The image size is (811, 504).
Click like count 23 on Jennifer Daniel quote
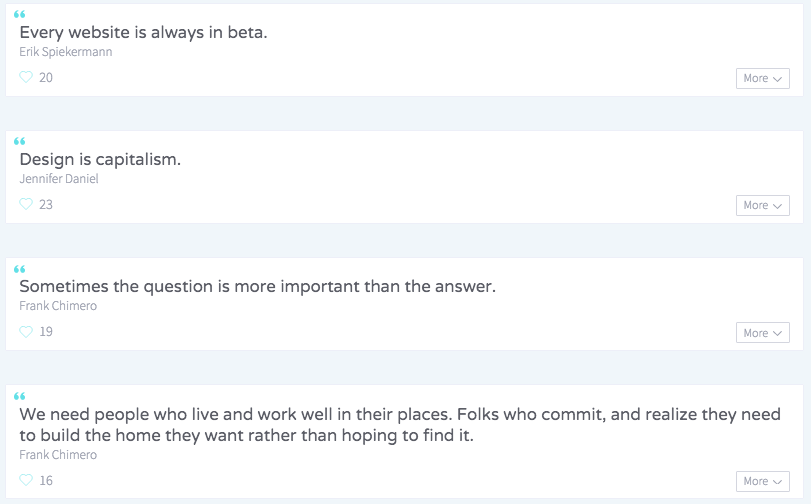(x=46, y=204)
